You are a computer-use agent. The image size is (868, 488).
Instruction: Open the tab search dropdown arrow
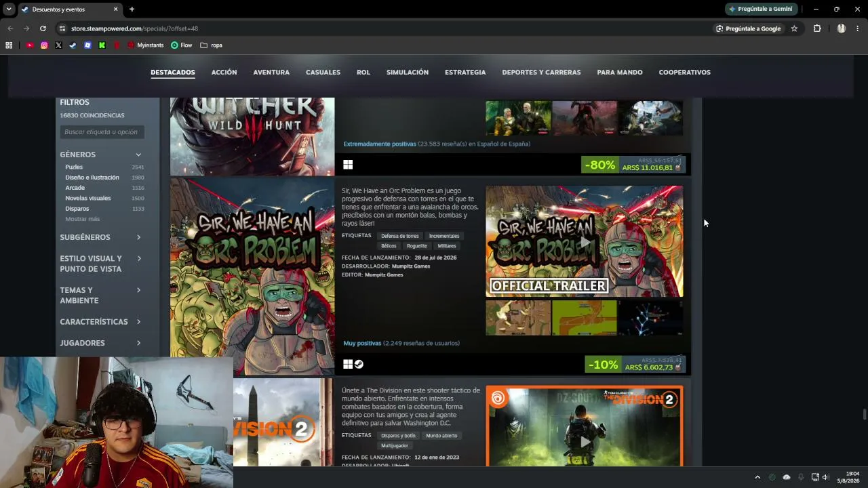point(9,9)
